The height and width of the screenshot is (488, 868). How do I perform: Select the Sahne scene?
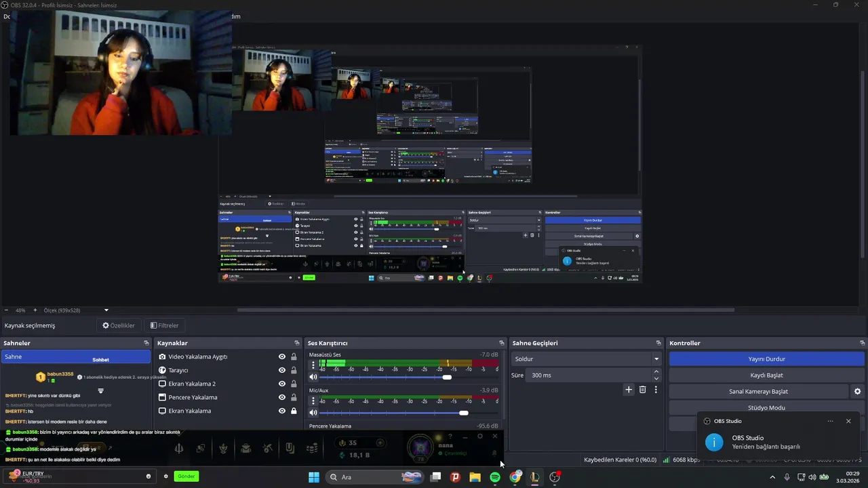tap(76, 357)
